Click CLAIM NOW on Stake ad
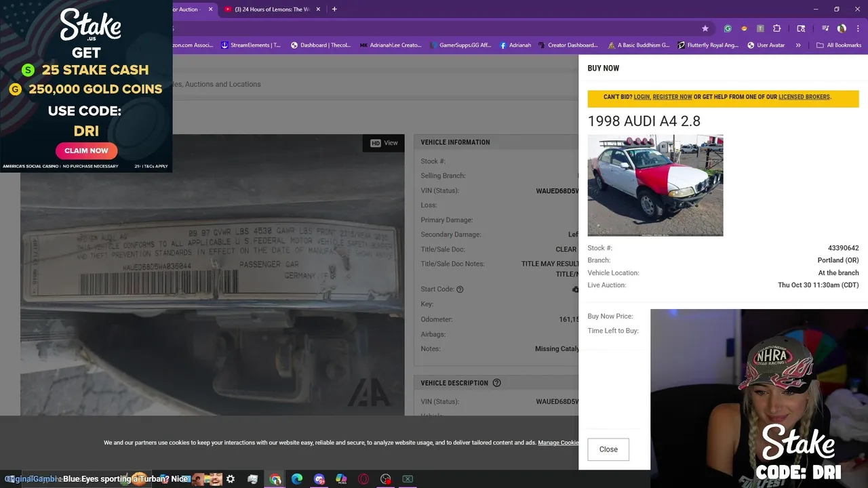The width and height of the screenshot is (868, 488). [86, 150]
